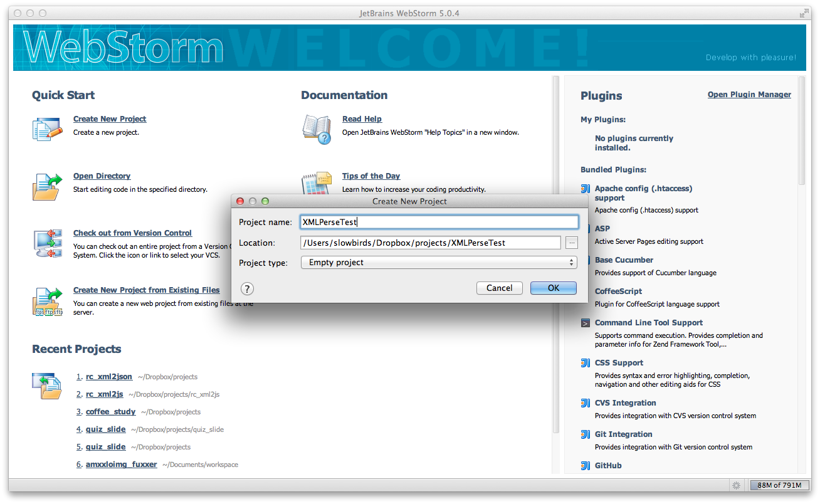This screenshot has height=504, width=820.
Task: Click the Git Integration plugin icon
Action: (584, 434)
